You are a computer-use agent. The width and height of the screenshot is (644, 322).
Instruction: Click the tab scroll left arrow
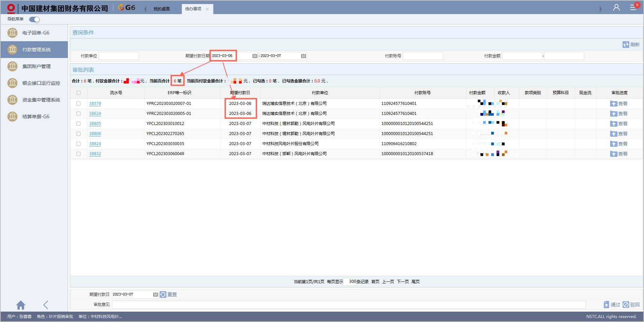coord(145,9)
